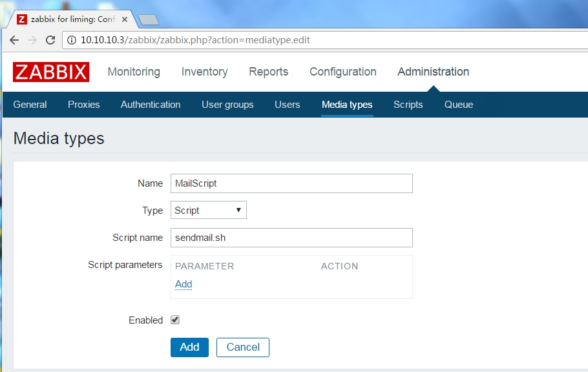The width and height of the screenshot is (588, 372).
Task: Open the Administration menu
Action: pyautogui.click(x=433, y=72)
